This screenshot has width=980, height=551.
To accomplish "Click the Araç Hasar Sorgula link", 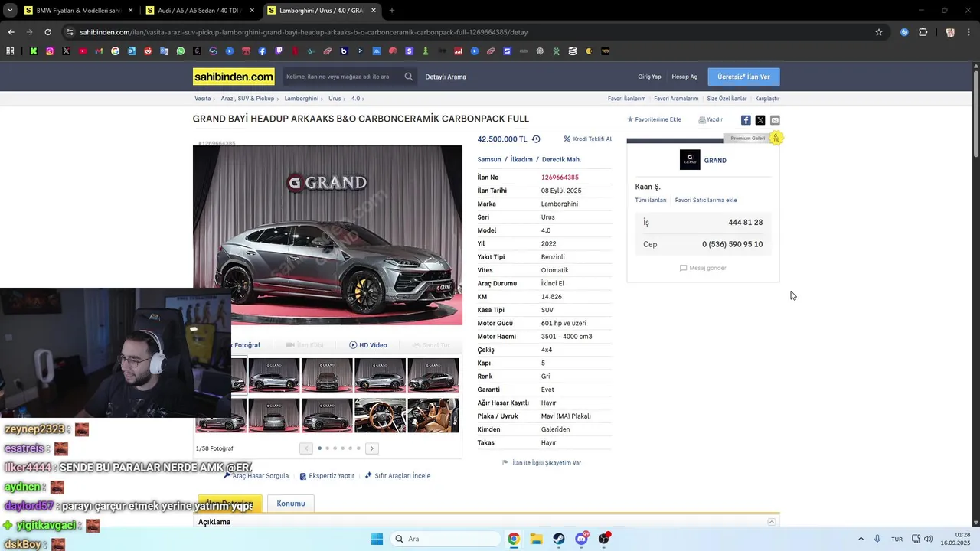I will [257, 476].
